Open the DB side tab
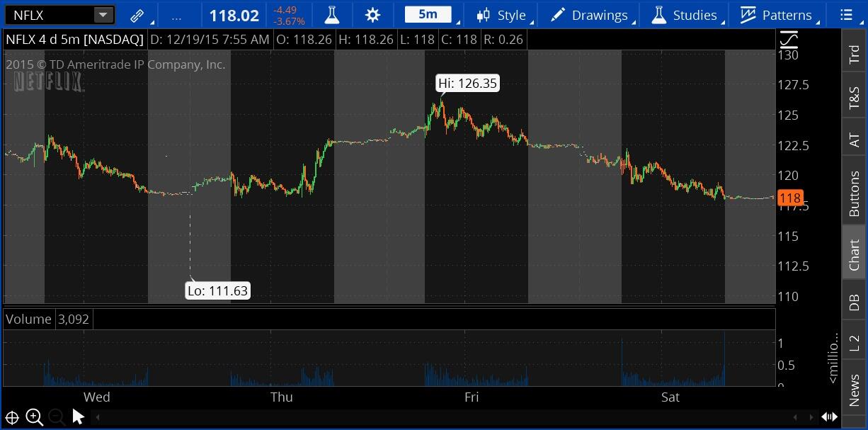 click(x=855, y=302)
